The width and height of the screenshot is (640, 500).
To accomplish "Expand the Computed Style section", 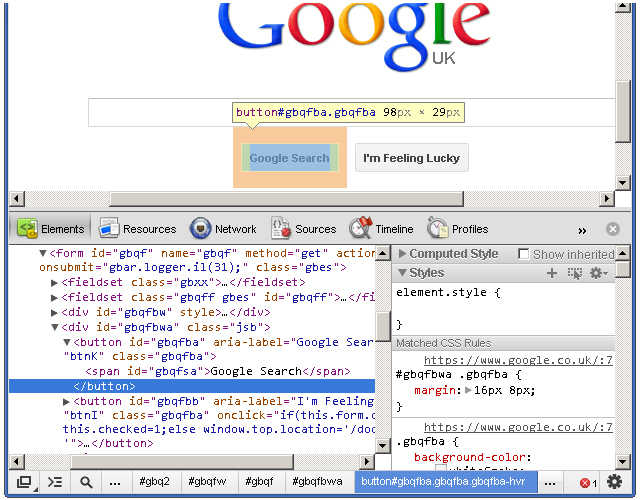I will 402,254.
